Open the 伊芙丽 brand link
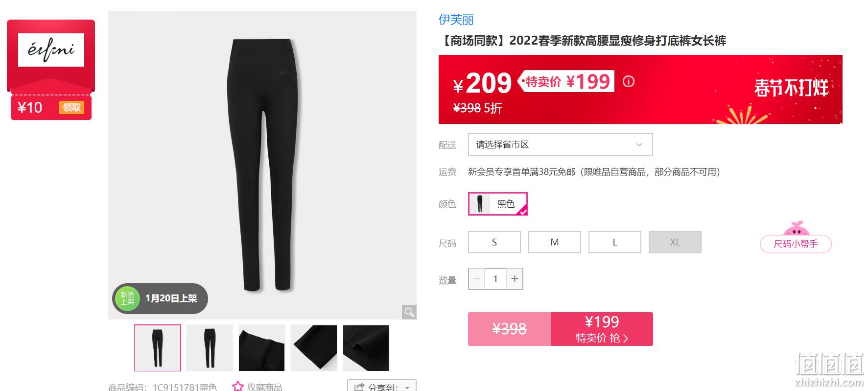868x391 pixels. tap(456, 20)
